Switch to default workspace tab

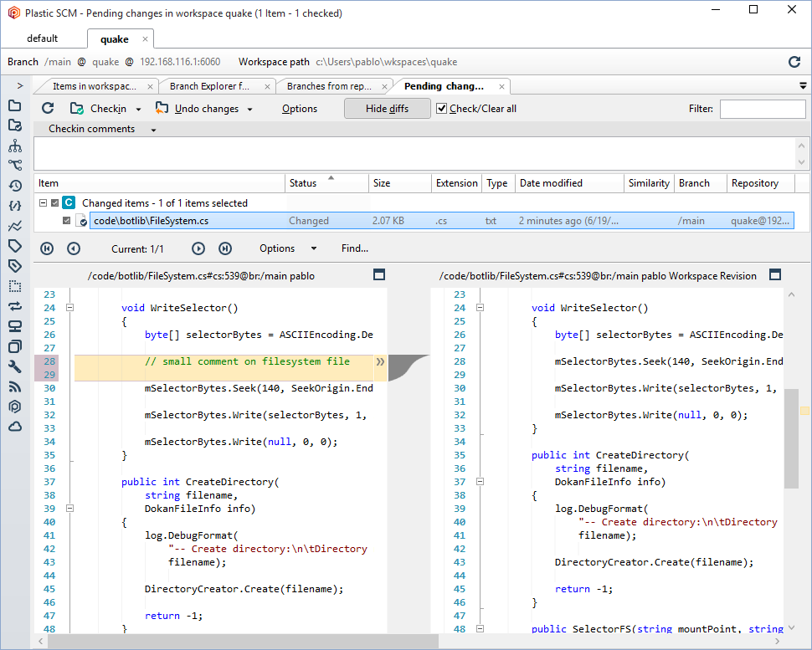click(43, 38)
